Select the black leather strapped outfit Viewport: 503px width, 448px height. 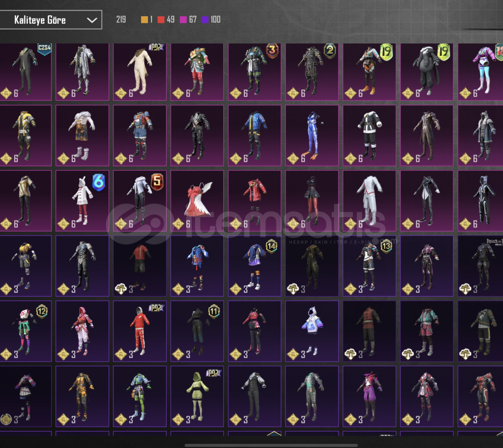197,135
